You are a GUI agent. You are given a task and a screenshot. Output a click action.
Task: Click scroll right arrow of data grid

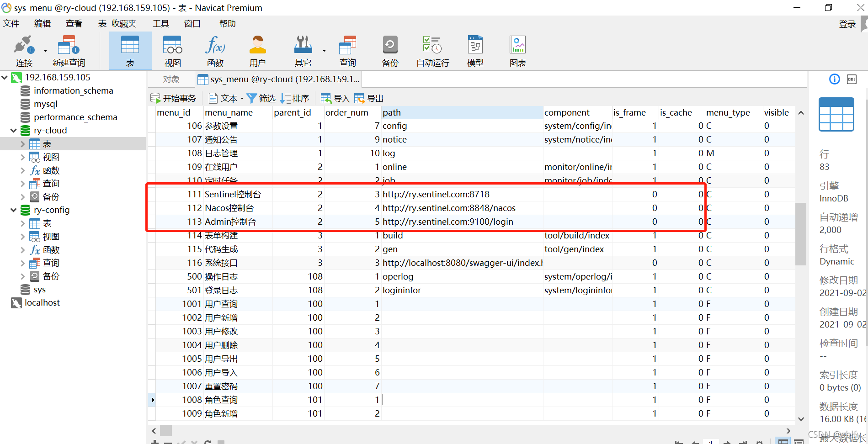788,431
